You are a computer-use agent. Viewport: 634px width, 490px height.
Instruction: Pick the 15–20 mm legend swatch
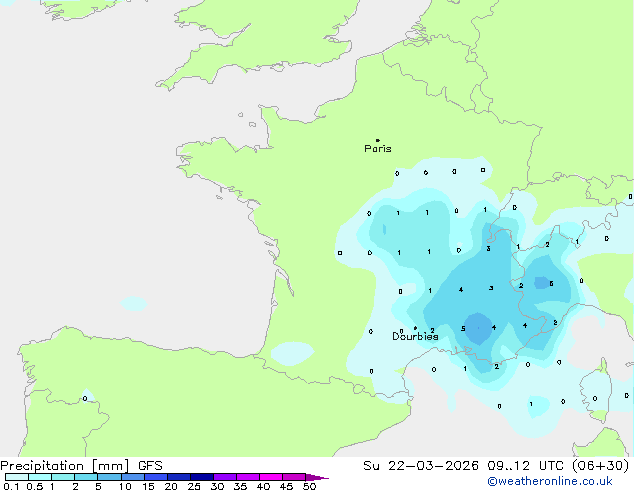point(156,477)
